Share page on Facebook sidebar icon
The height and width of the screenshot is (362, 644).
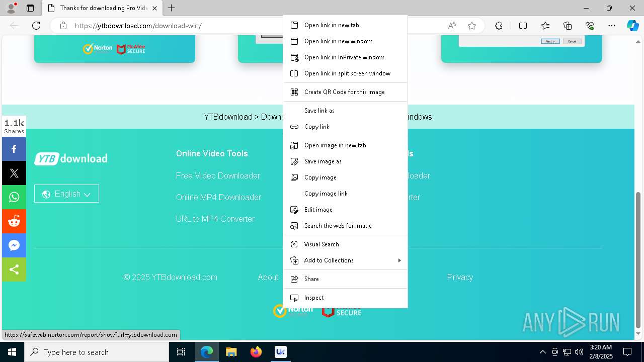tap(14, 149)
